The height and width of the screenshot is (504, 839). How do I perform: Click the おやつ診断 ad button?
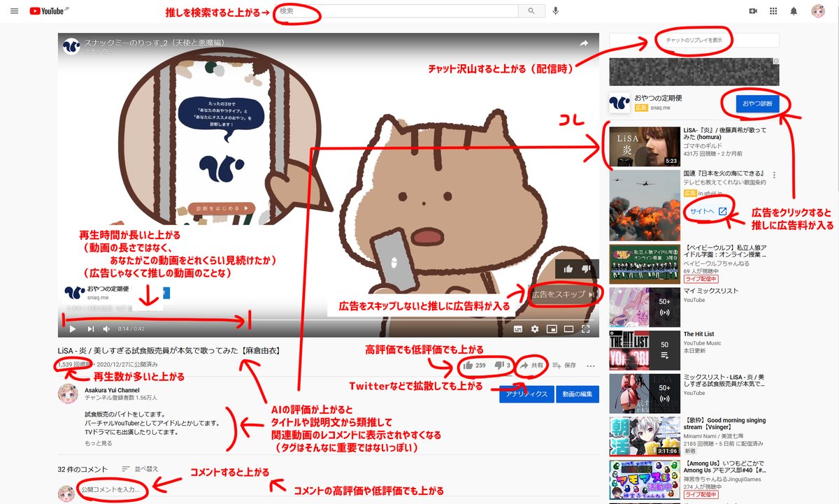tap(758, 103)
